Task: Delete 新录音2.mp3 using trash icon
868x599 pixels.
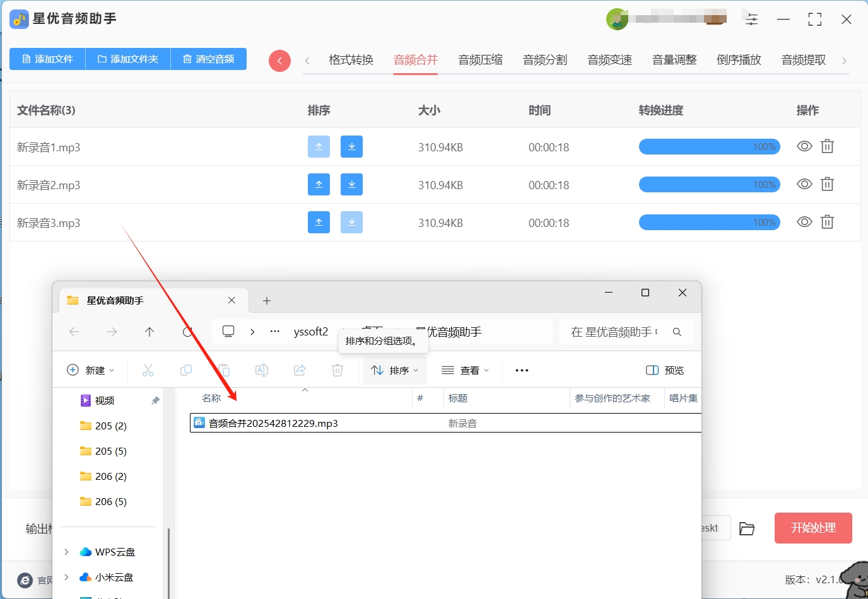Action: (827, 184)
